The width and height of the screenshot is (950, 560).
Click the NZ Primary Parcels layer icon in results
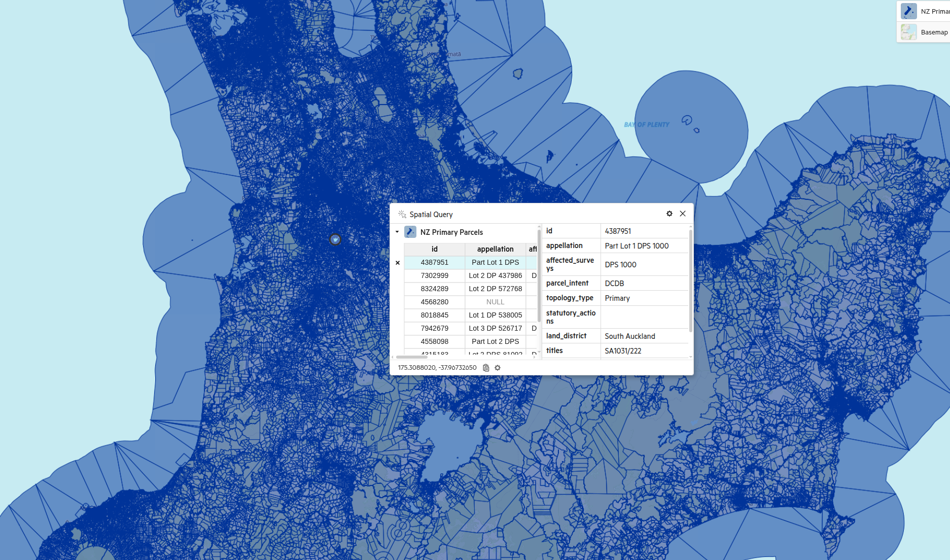(410, 232)
